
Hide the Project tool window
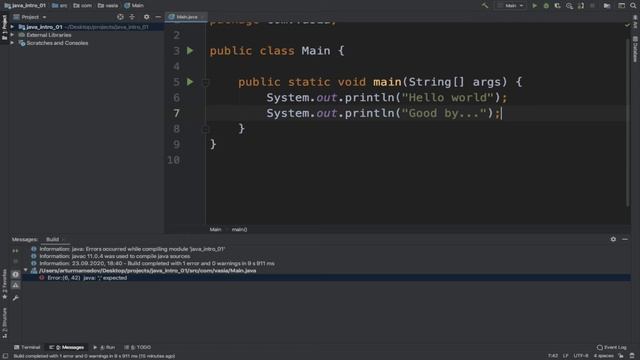coord(158,17)
